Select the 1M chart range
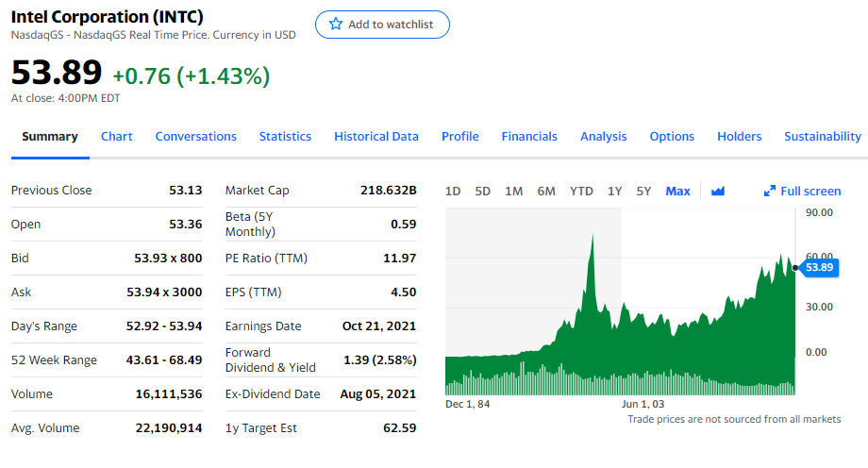 pyautogui.click(x=513, y=192)
